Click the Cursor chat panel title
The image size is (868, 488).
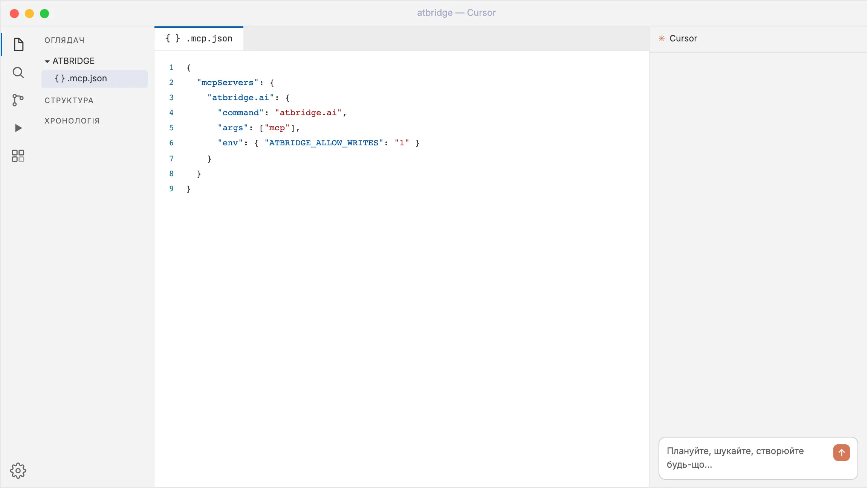pyautogui.click(x=683, y=38)
